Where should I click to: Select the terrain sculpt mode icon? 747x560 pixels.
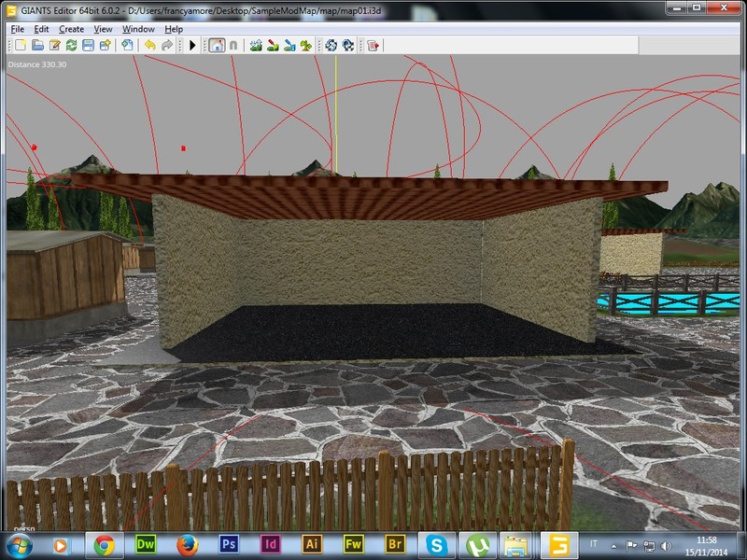coord(255,45)
